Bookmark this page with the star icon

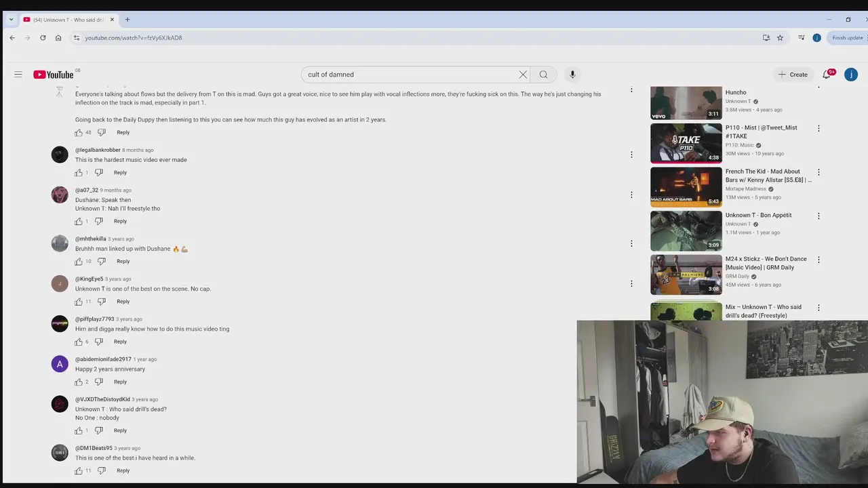[x=780, y=38]
